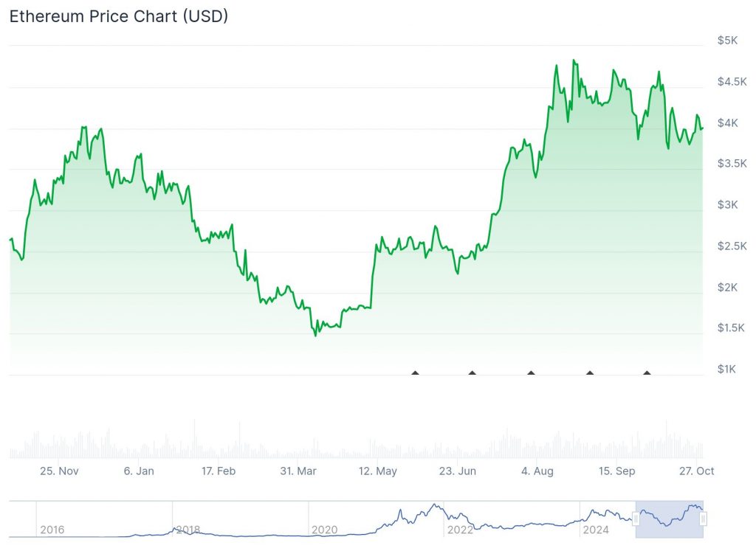Click 2022 in the overview navigator
This screenshot has width=756, height=551.
(x=460, y=530)
